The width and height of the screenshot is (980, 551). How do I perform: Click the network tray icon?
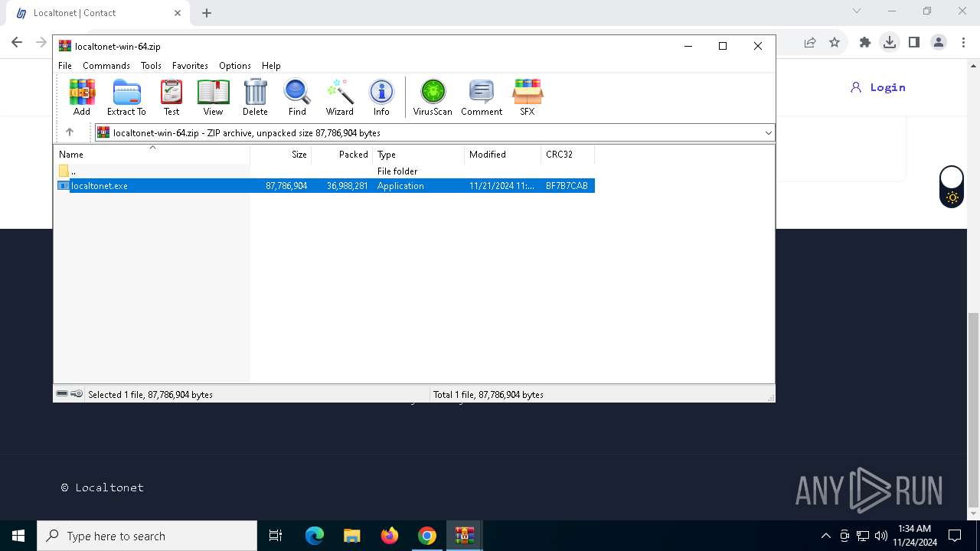[x=863, y=536]
